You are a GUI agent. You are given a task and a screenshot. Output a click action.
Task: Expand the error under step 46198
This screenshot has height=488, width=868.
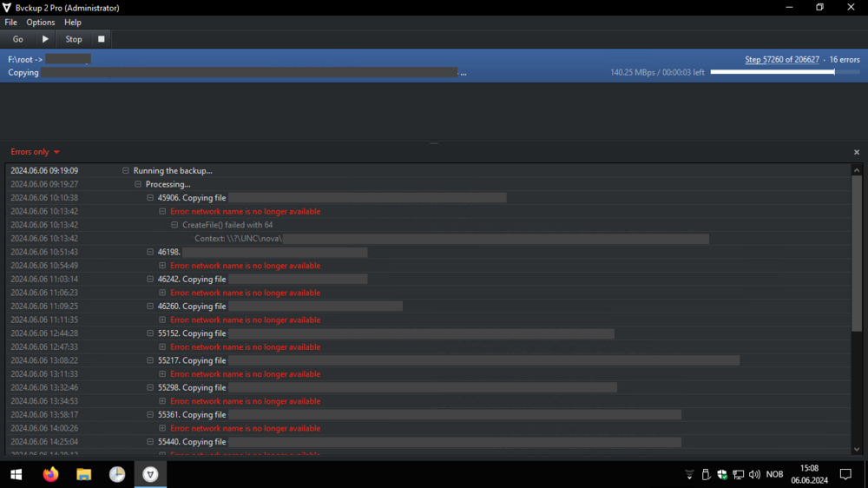[x=162, y=266]
